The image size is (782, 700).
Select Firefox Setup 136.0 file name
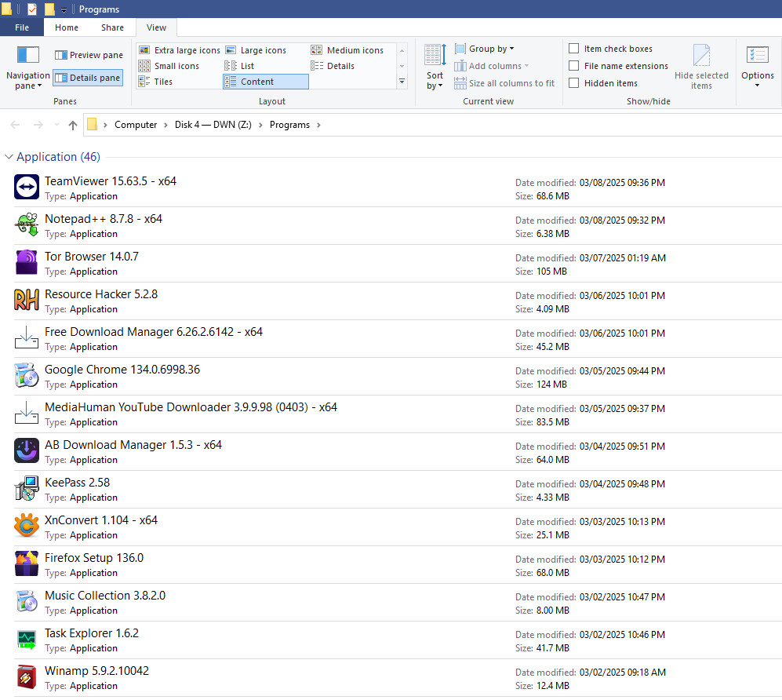coord(94,558)
